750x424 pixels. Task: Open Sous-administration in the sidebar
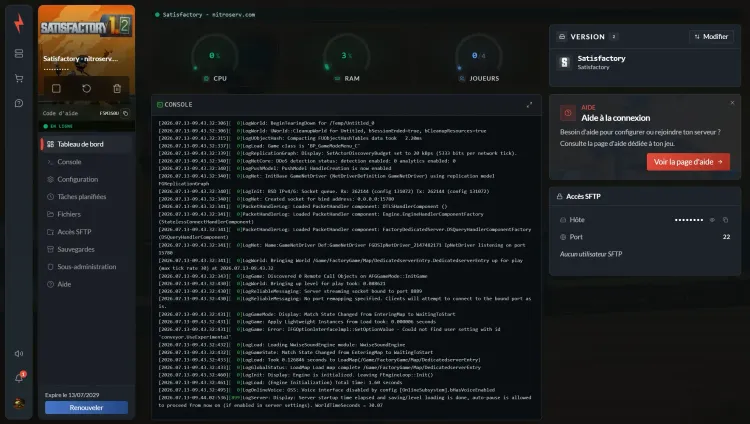tap(86, 267)
